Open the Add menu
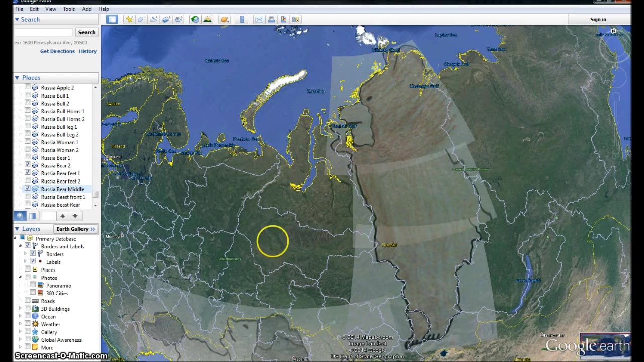This screenshot has width=644, height=362. (87, 9)
